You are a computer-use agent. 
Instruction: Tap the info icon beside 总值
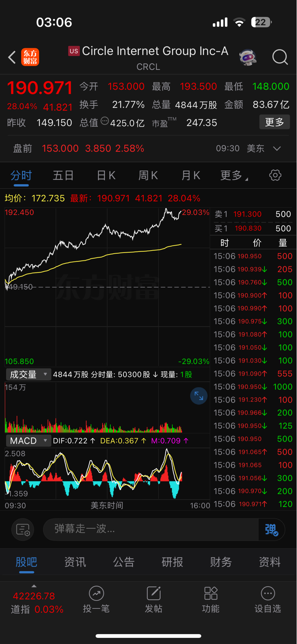coord(105,121)
